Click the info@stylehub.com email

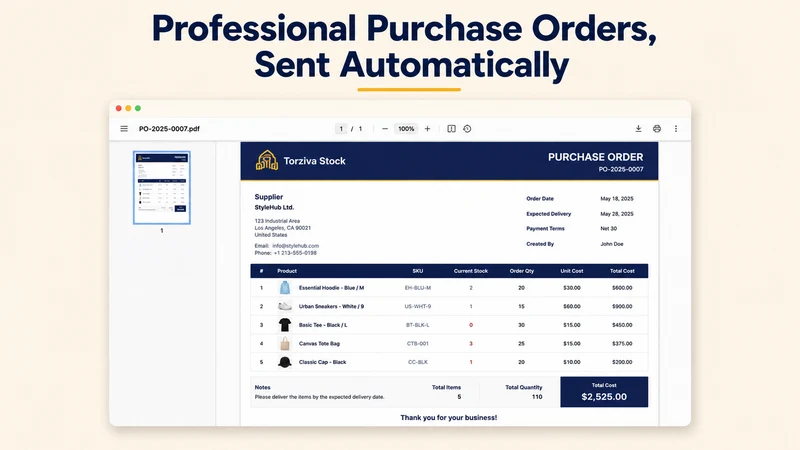[x=295, y=245]
